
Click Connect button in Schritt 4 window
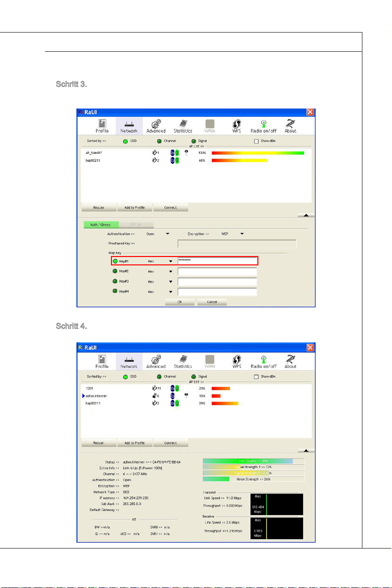[171, 443]
